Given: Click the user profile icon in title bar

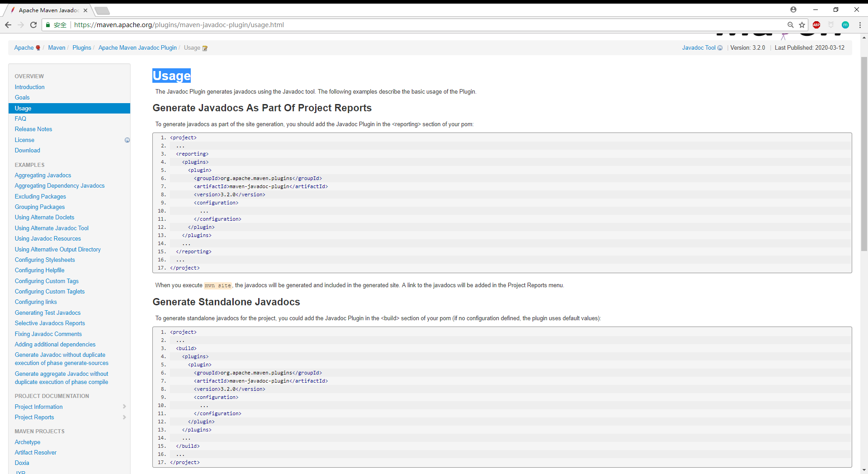Looking at the screenshot, I should pyautogui.click(x=793, y=9).
